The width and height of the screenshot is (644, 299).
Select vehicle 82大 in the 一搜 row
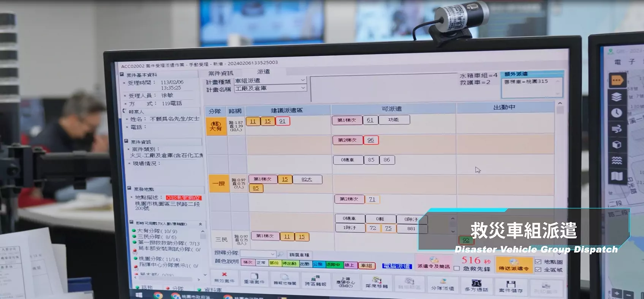[x=307, y=179]
